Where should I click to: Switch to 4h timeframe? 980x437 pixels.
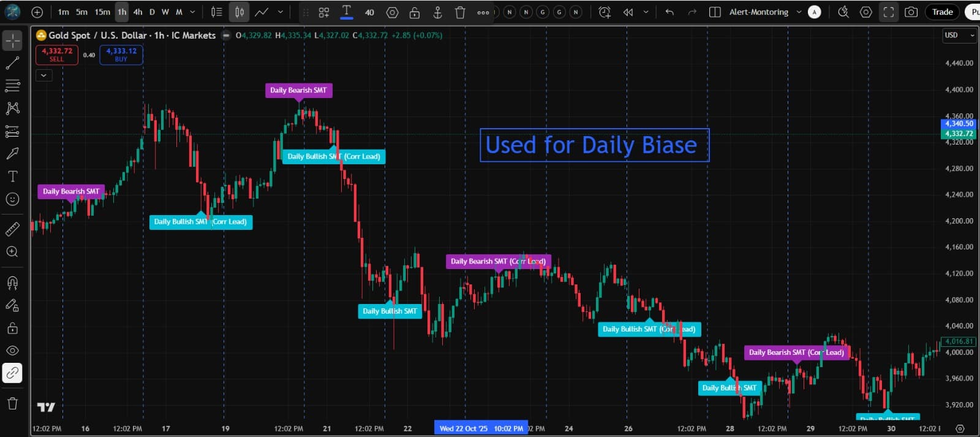pyautogui.click(x=138, y=12)
